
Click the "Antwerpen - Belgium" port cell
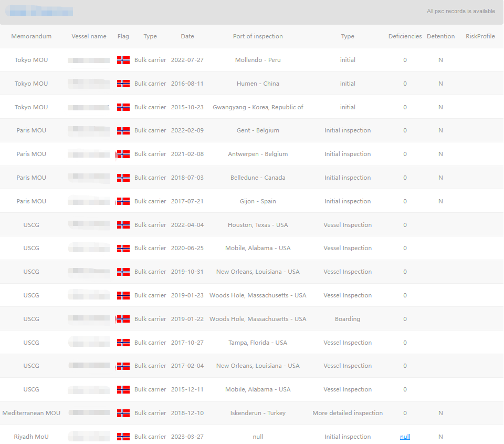click(x=258, y=154)
